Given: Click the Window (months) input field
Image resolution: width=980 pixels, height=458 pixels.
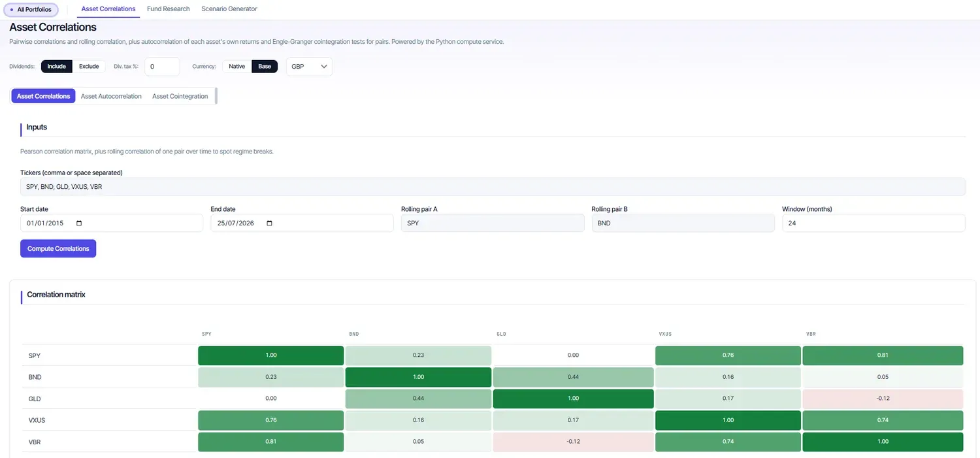Looking at the screenshot, I should [x=874, y=223].
